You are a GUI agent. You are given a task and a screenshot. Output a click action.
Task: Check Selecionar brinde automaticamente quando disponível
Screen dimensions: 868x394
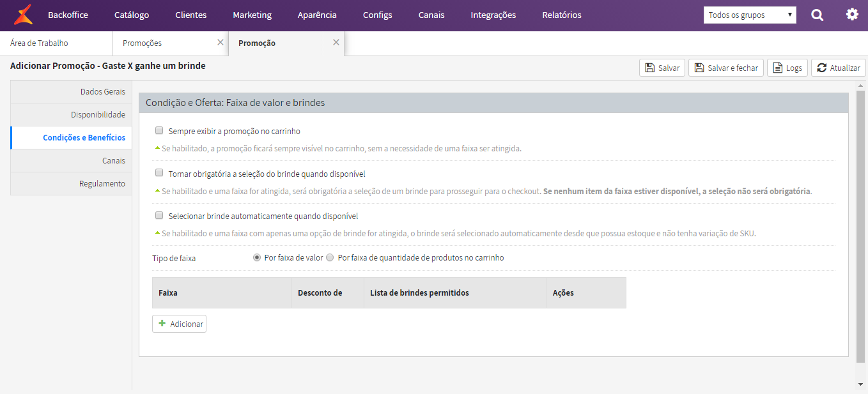coord(159,215)
